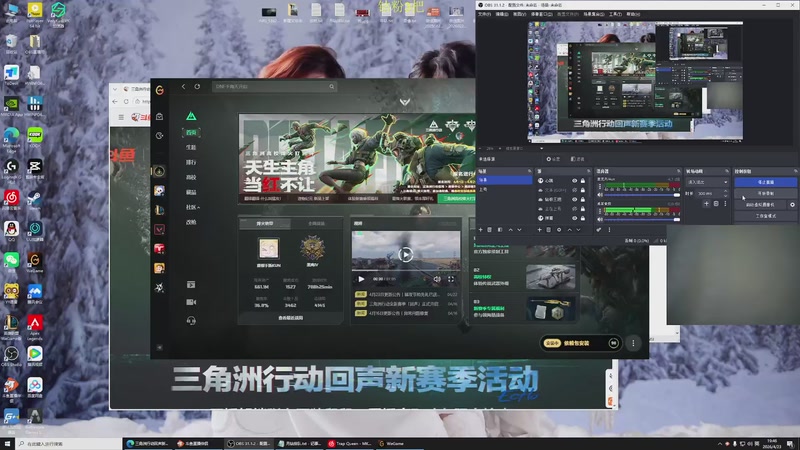800x450 pixels.
Task: Open OBS virtual camera settings gear
Action: 792,205
